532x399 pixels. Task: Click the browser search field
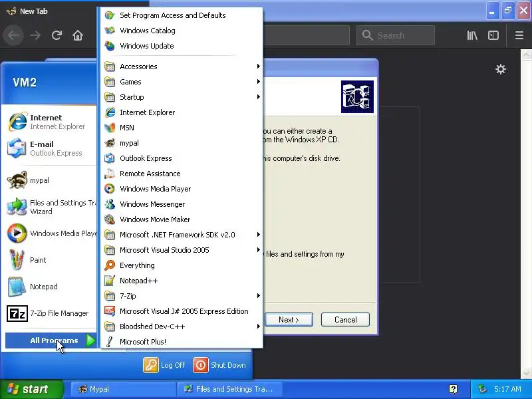[x=396, y=35]
